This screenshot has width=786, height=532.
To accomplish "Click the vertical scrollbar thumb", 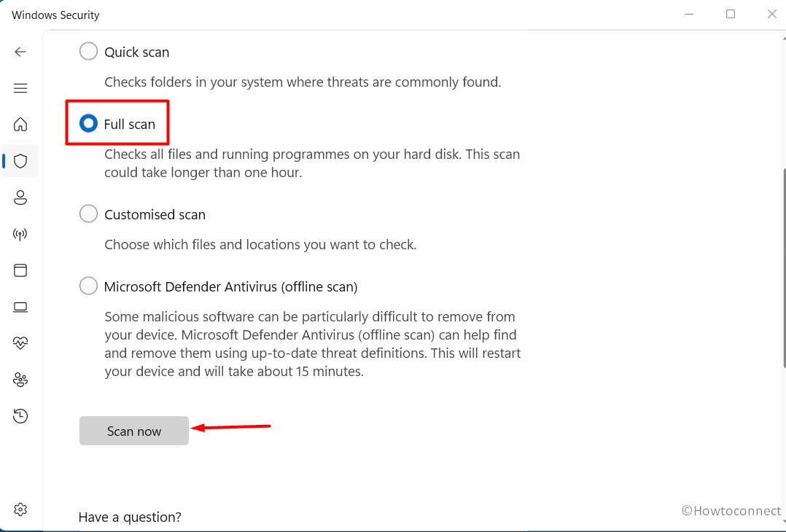I will tap(784, 268).
